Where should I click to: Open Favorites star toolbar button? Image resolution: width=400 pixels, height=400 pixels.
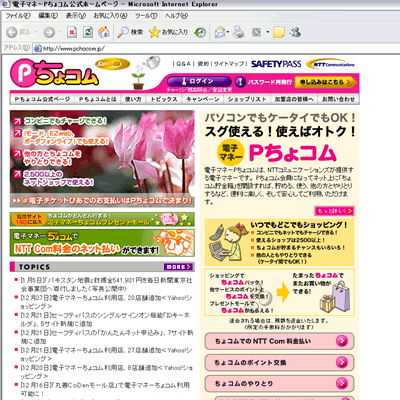click(x=168, y=32)
